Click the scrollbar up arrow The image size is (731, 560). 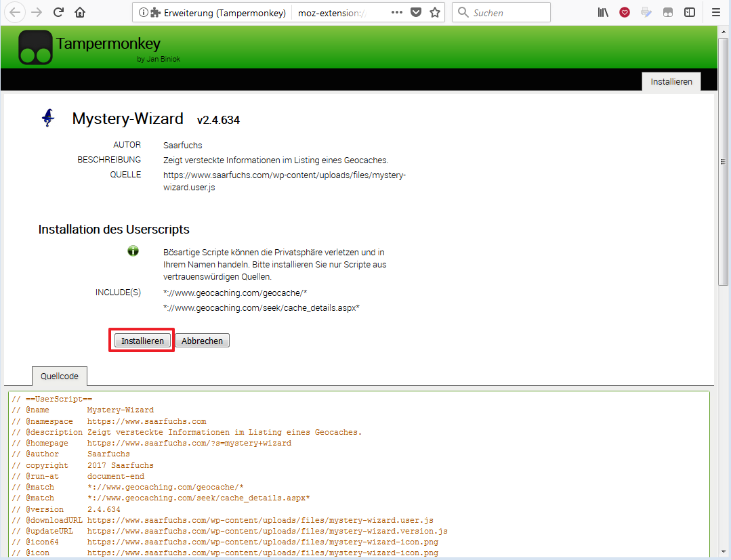723,32
